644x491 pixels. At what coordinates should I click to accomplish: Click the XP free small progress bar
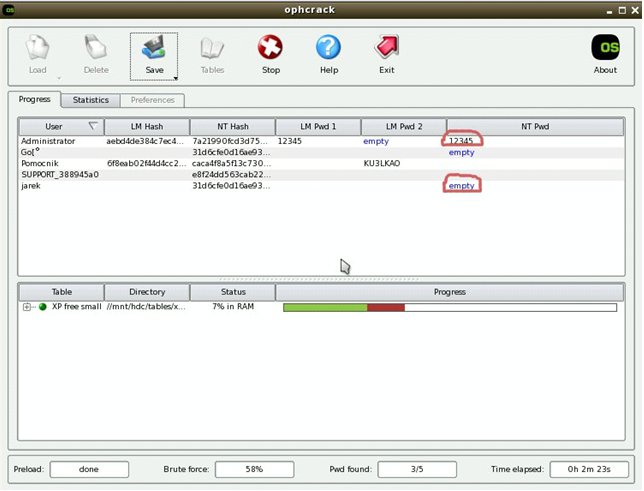point(450,307)
